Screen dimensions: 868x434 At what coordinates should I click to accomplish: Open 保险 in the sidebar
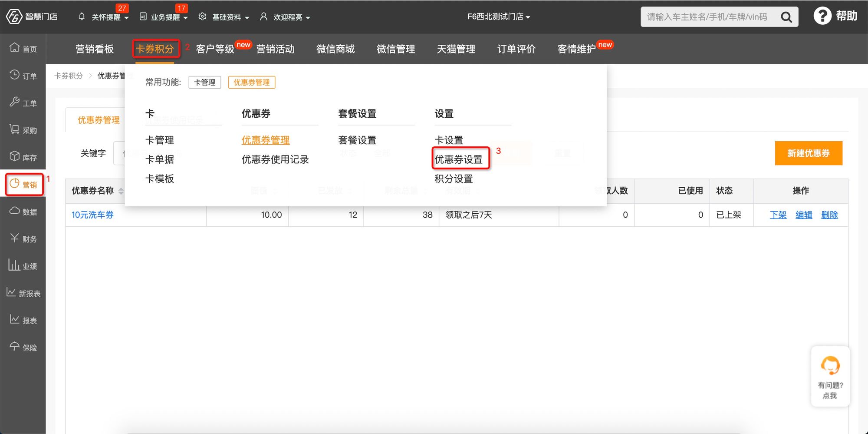coord(23,347)
